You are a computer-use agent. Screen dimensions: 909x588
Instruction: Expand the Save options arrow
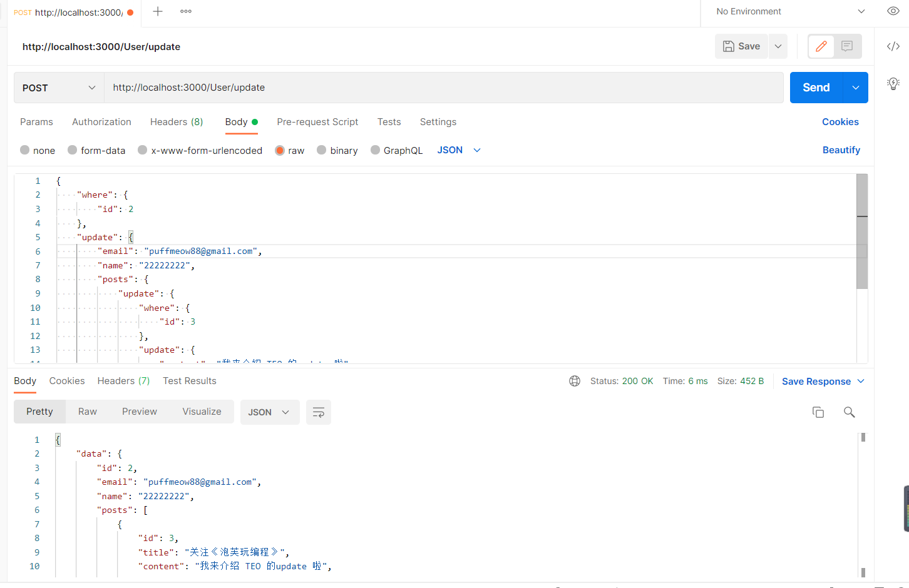tap(778, 46)
